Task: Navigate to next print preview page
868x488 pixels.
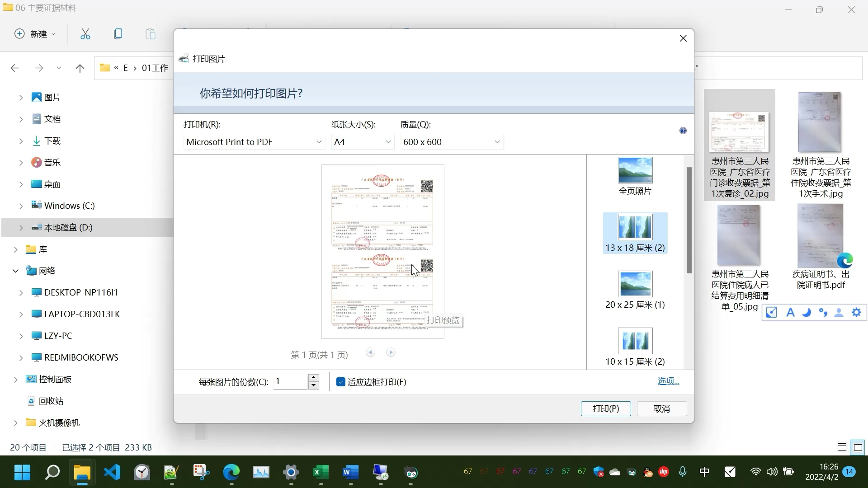Action: pyautogui.click(x=392, y=352)
